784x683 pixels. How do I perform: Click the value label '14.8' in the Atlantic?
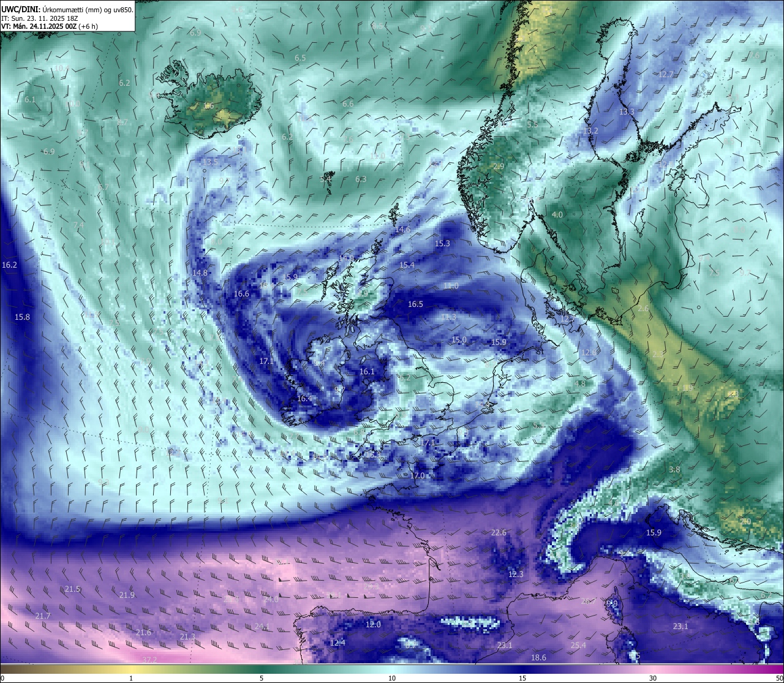(200, 273)
